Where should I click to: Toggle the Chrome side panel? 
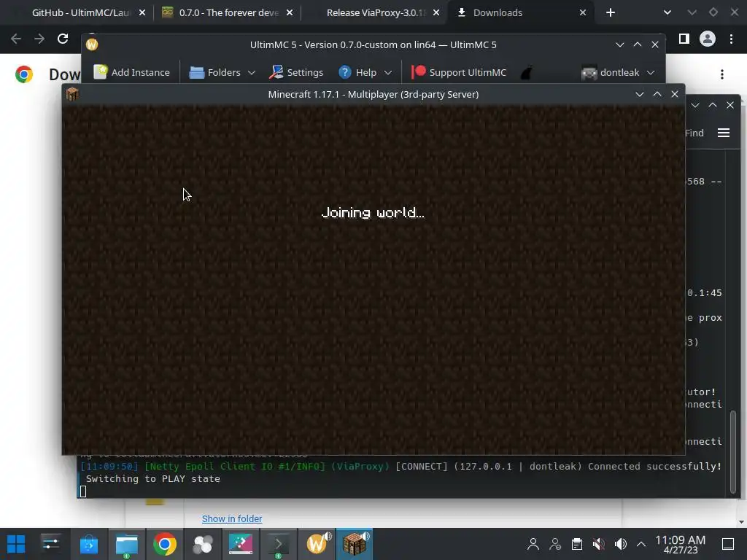click(x=684, y=39)
